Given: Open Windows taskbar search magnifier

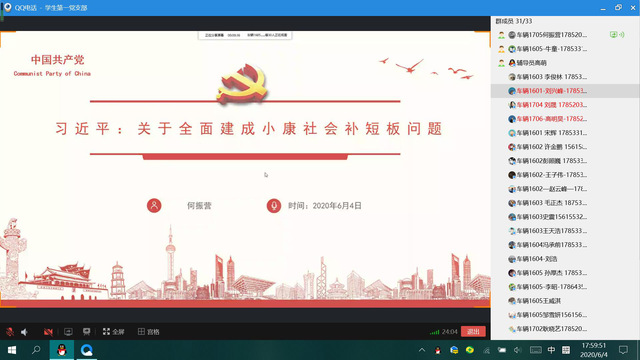Looking at the screenshot, I should coord(36,350).
